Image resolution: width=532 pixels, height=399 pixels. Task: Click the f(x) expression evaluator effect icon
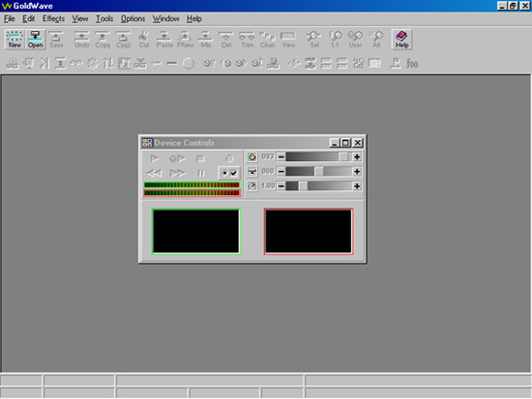click(x=412, y=64)
